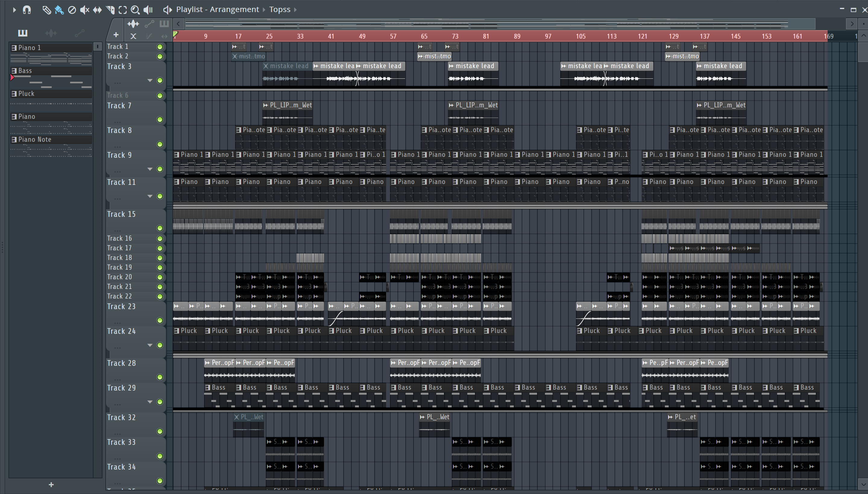Select the Piano 1 pattern in picker
The width and height of the screenshot is (868, 494).
click(x=51, y=48)
